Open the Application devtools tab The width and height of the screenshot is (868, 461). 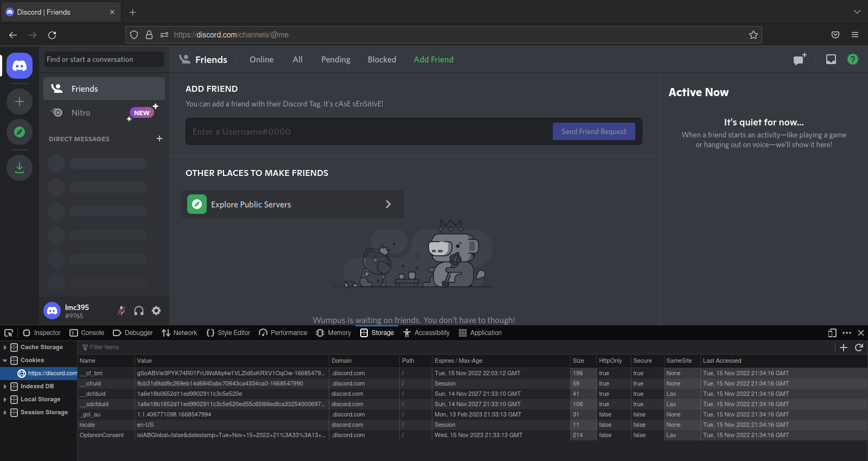(480, 333)
